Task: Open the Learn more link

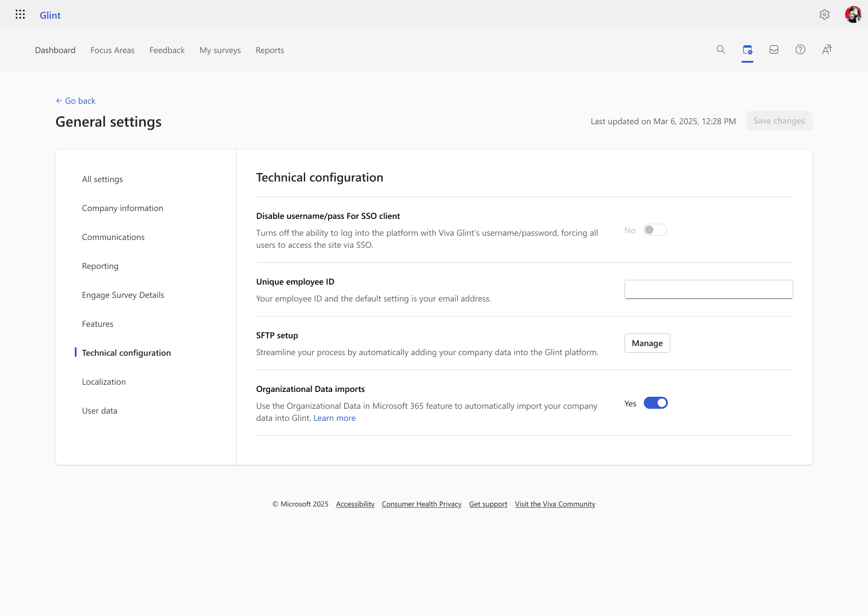Action: click(x=335, y=418)
